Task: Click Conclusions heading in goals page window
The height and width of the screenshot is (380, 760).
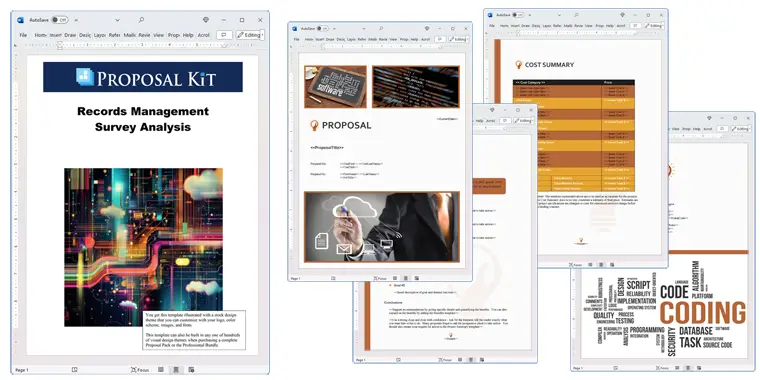Action: [394, 302]
